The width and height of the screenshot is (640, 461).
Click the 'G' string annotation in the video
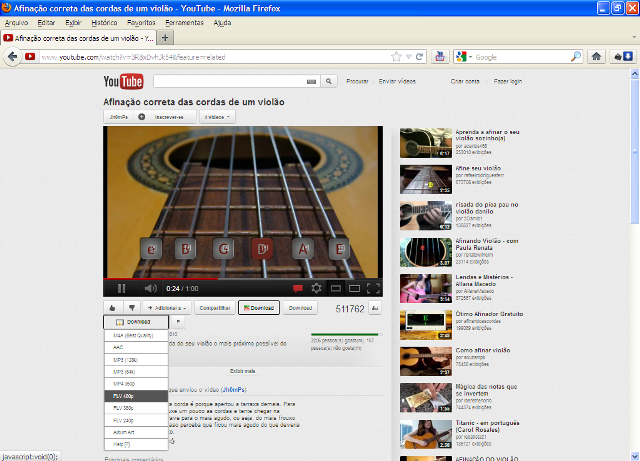click(223, 248)
